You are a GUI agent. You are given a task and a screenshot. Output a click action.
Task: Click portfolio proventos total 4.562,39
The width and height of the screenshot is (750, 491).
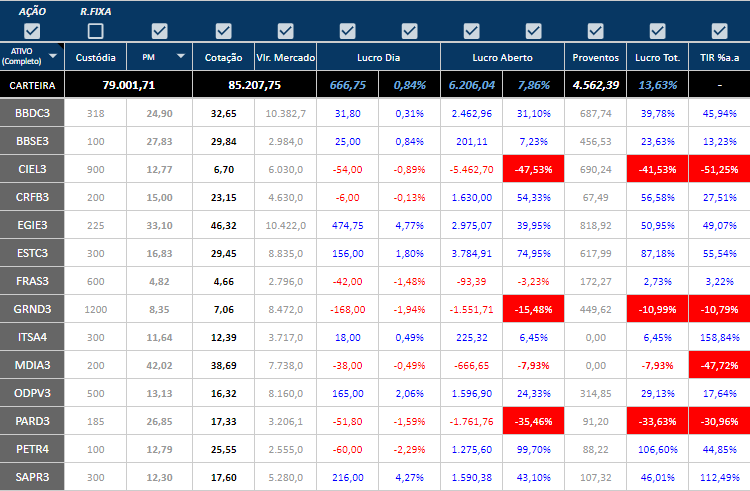596,85
